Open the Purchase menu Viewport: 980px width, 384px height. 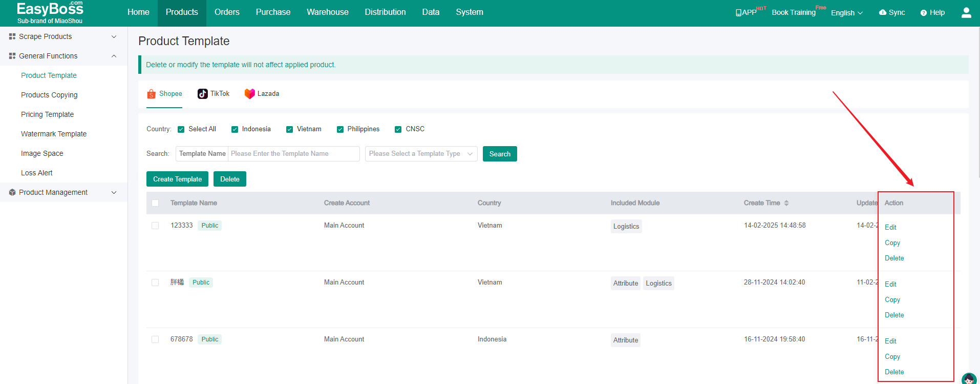coord(273,12)
